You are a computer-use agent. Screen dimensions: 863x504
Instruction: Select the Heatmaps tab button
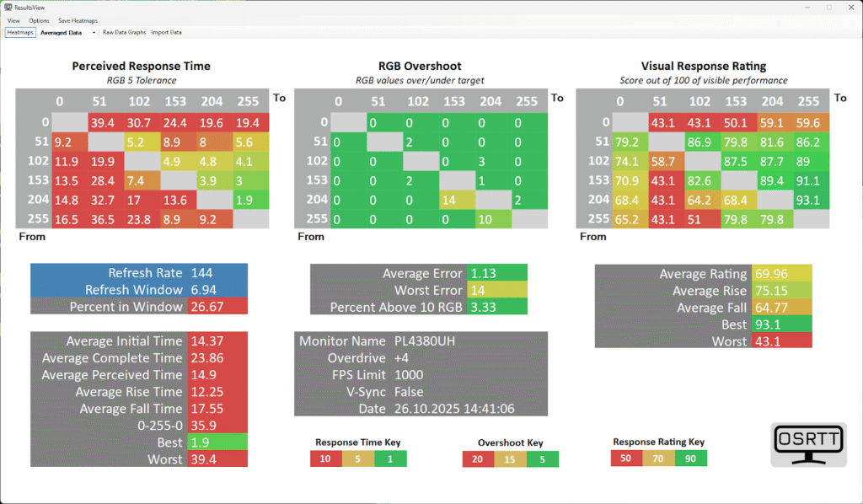[20, 33]
